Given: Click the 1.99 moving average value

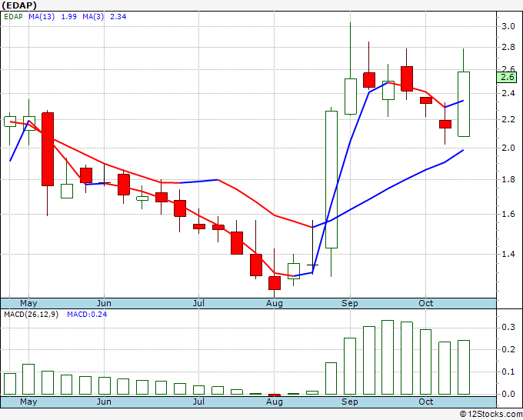Looking at the screenshot, I should 68,16.
